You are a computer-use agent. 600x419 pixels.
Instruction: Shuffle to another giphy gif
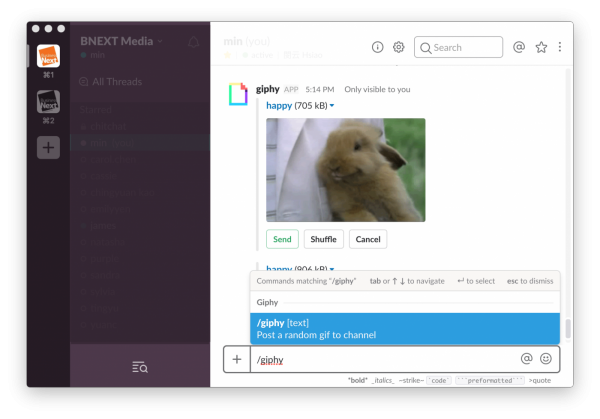click(323, 239)
